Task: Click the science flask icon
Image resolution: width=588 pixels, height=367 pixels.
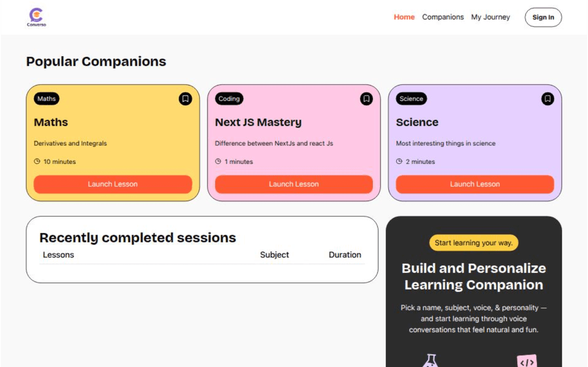Action: 430,361
